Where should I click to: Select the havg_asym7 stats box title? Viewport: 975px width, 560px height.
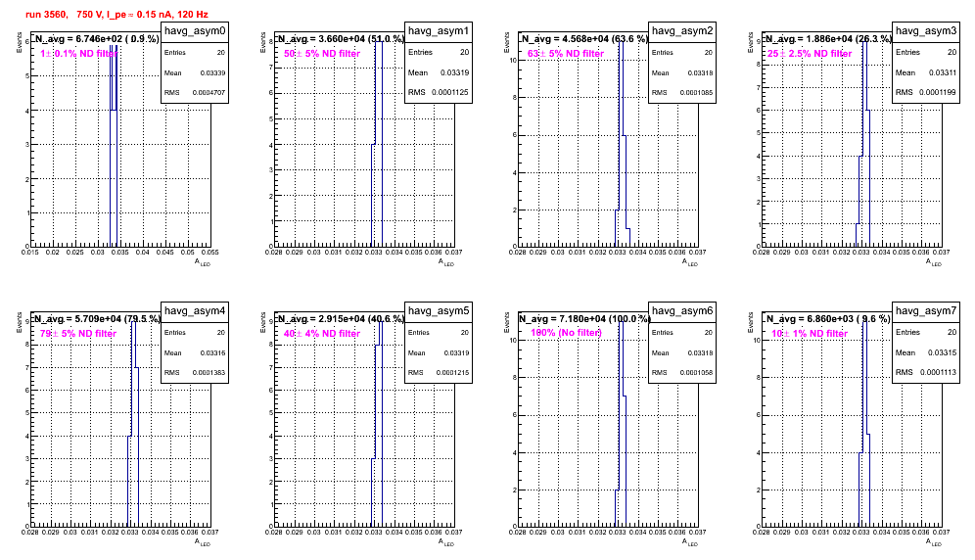pos(926,311)
